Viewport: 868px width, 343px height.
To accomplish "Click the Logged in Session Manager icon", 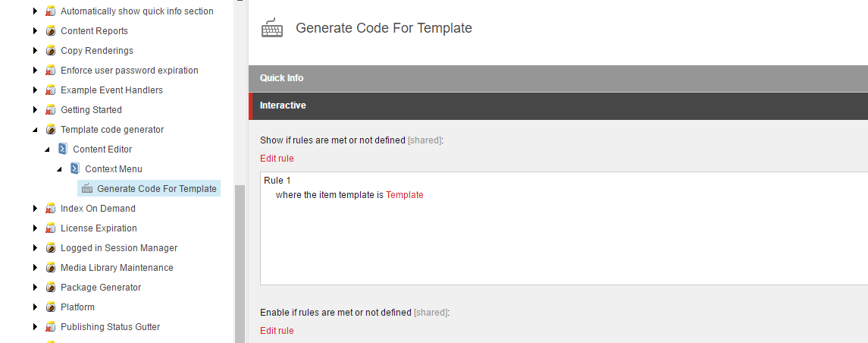I will tap(50, 247).
